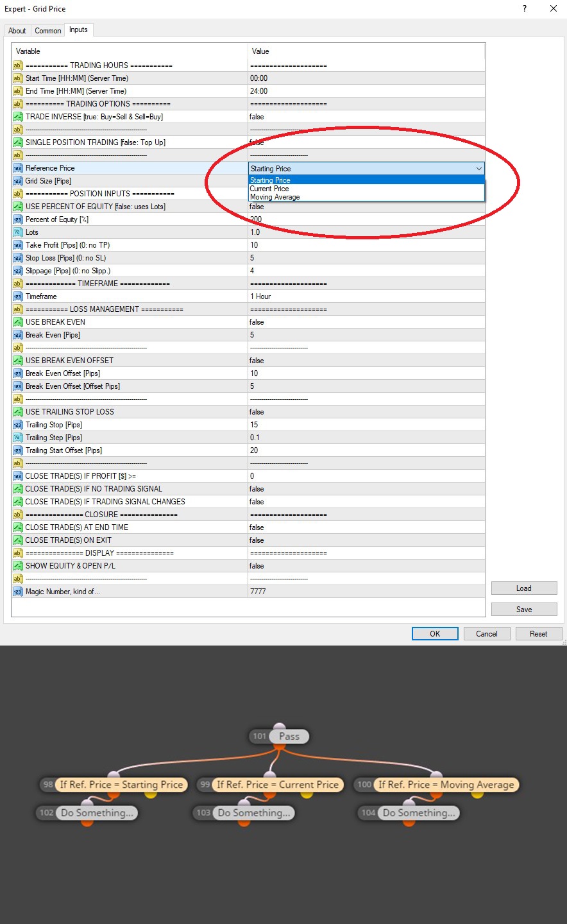Switch to the Common tab
567x924 pixels.
point(48,31)
